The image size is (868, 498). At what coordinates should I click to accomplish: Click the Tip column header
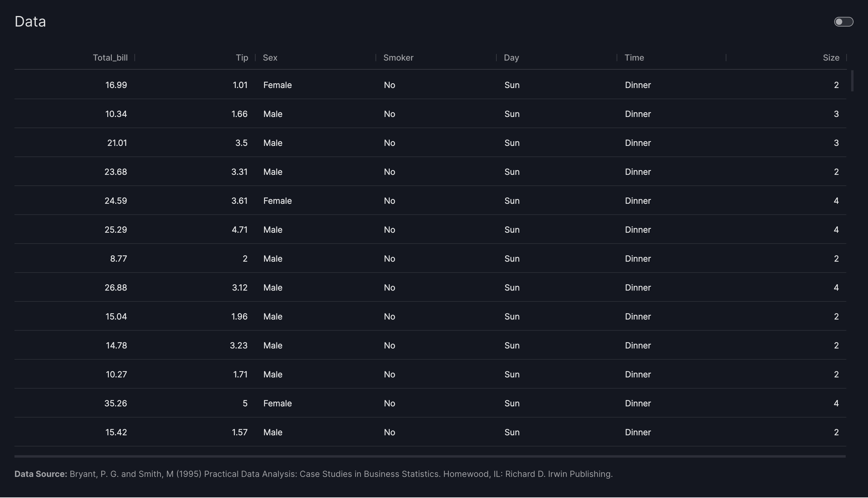[242, 58]
